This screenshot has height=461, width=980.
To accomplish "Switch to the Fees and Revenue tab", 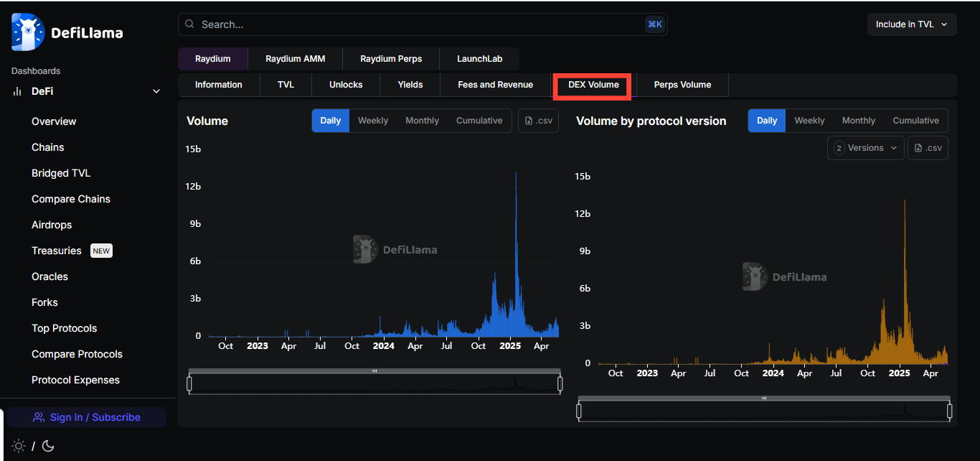I will click(495, 85).
